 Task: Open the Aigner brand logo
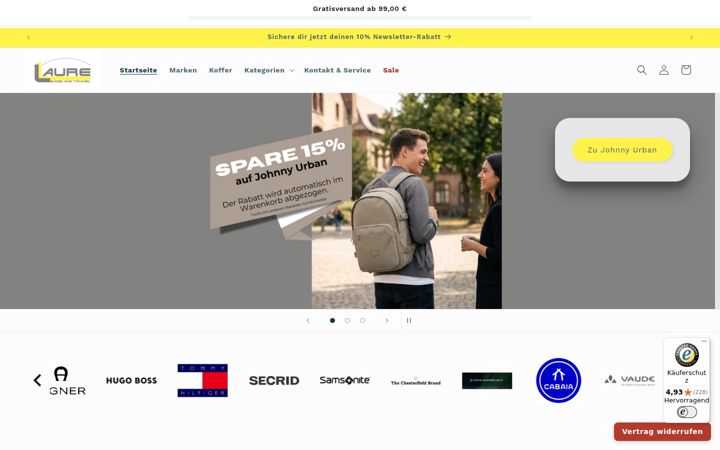[67, 381]
